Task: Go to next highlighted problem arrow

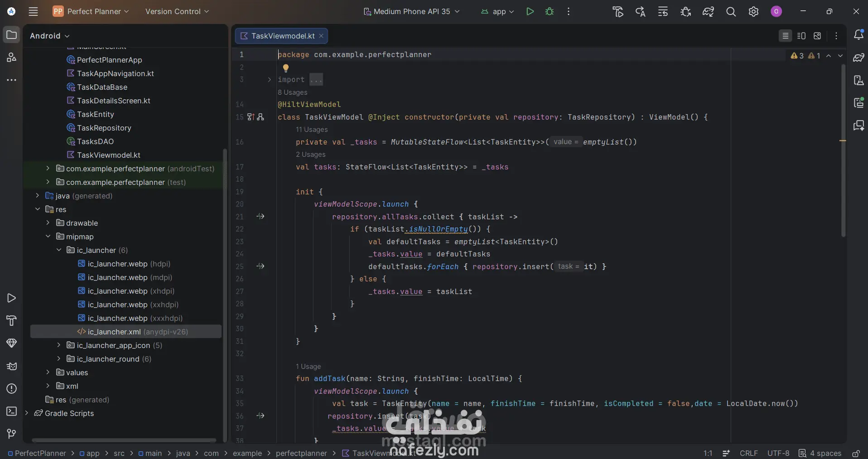Action: click(x=840, y=56)
